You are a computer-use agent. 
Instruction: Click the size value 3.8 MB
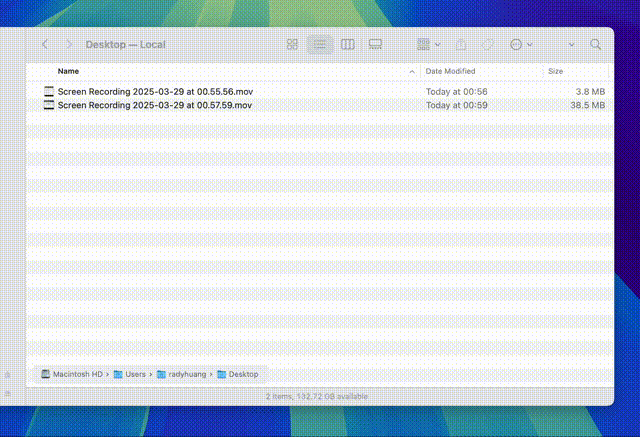(x=590, y=91)
